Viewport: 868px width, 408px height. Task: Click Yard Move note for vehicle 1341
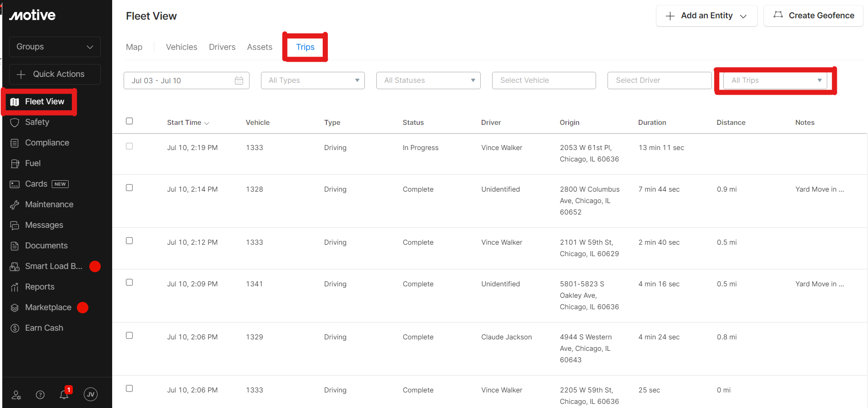click(x=819, y=284)
